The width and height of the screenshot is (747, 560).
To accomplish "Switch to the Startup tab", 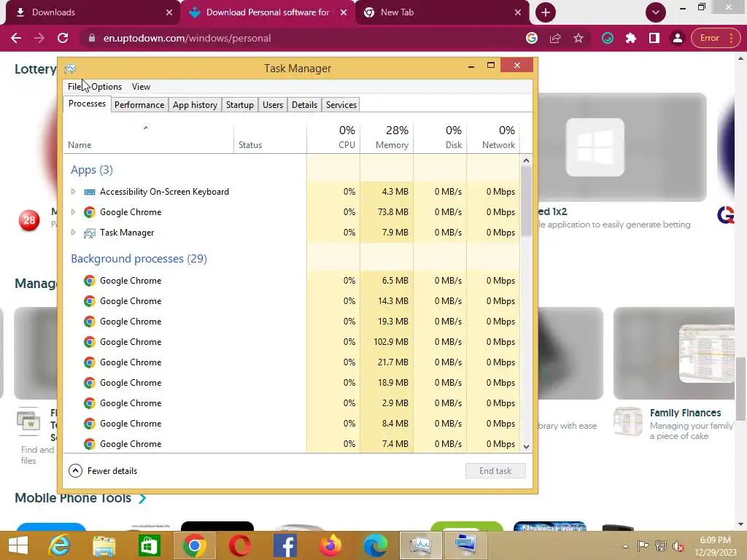I will coord(239,105).
